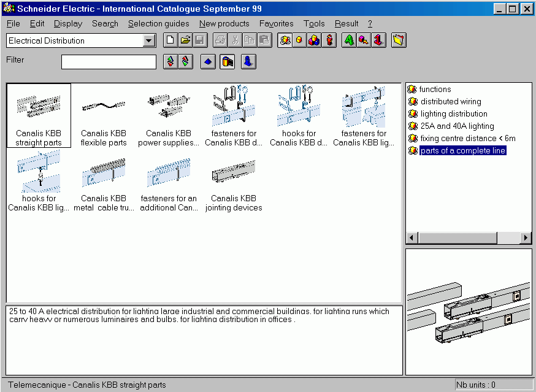536x392 pixels.
Task: Click the yellow favorites folder icon
Action: [x=399, y=40]
